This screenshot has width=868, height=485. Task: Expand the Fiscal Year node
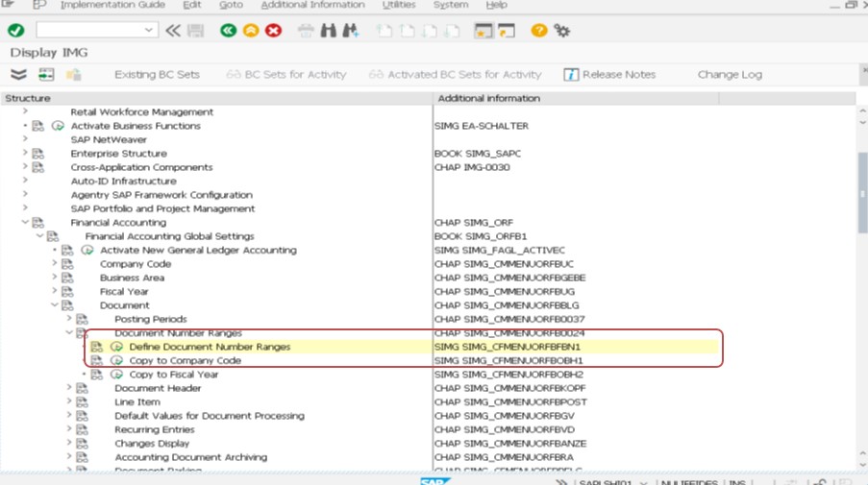54,291
